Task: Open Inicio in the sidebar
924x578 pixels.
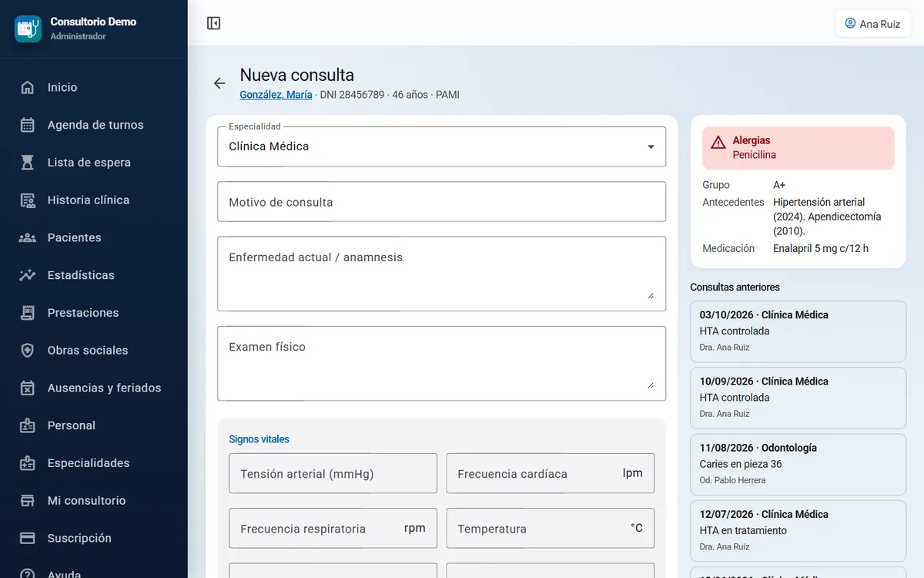Action: (94, 87)
